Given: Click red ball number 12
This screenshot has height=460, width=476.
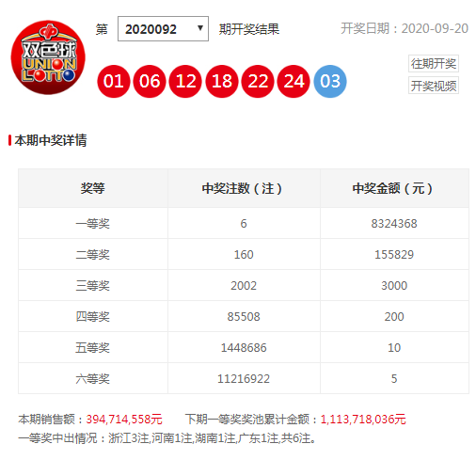Looking at the screenshot, I should click(185, 81).
